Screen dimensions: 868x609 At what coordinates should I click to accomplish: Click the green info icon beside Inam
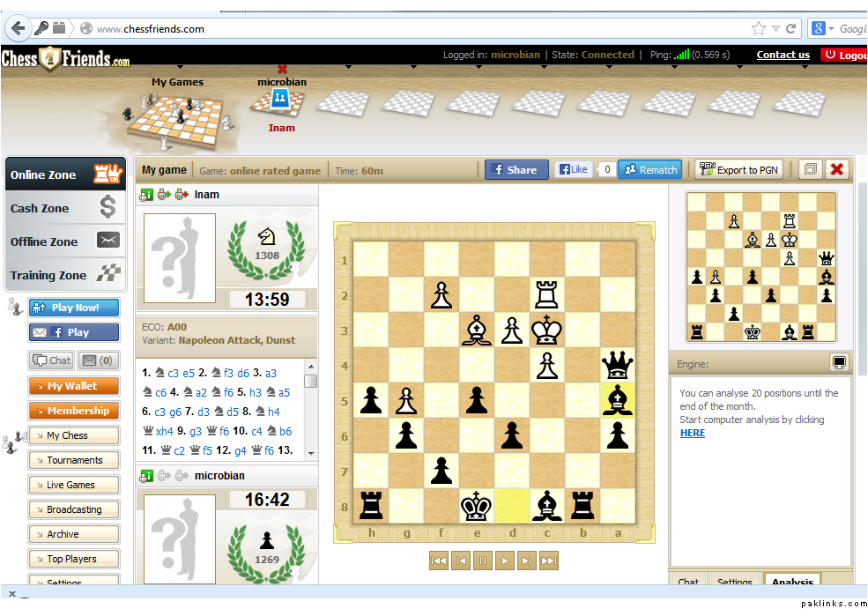pyautogui.click(x=147, y=195)
